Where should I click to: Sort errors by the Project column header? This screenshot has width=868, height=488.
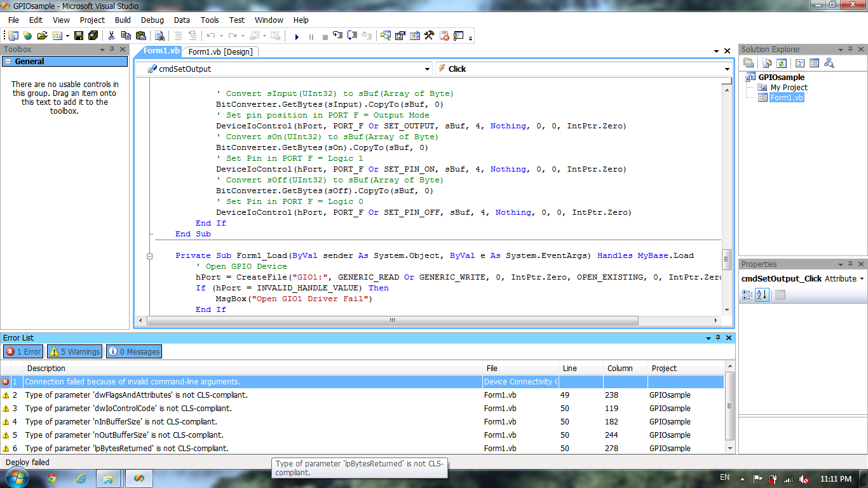685,369
